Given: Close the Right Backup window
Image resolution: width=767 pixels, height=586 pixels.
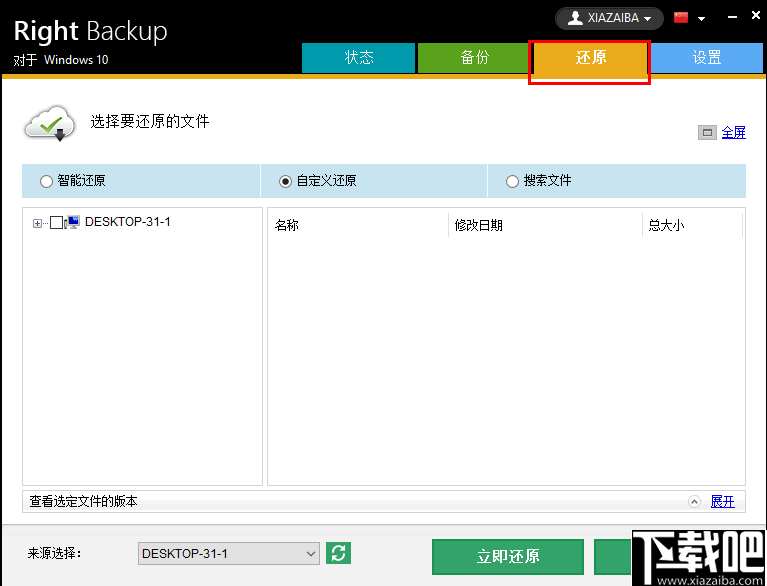Looking at the screenshot, I should (x=756, y=16).
